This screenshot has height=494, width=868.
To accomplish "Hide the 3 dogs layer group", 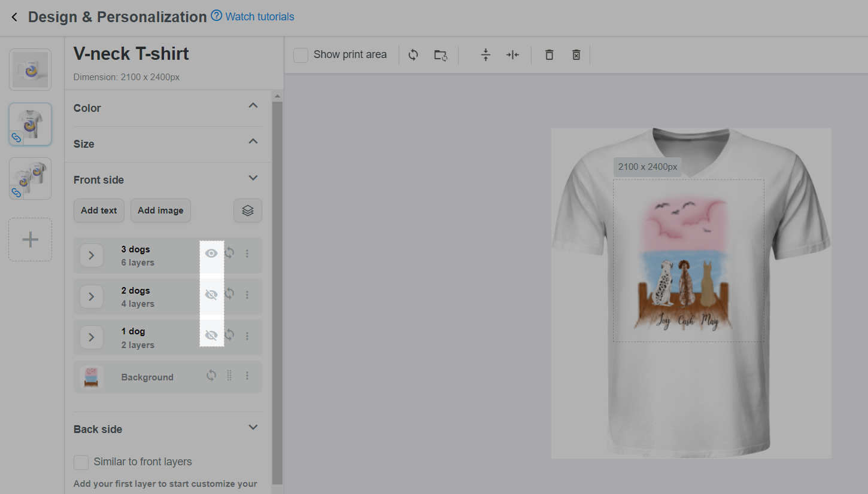I will tap(211, 254).
